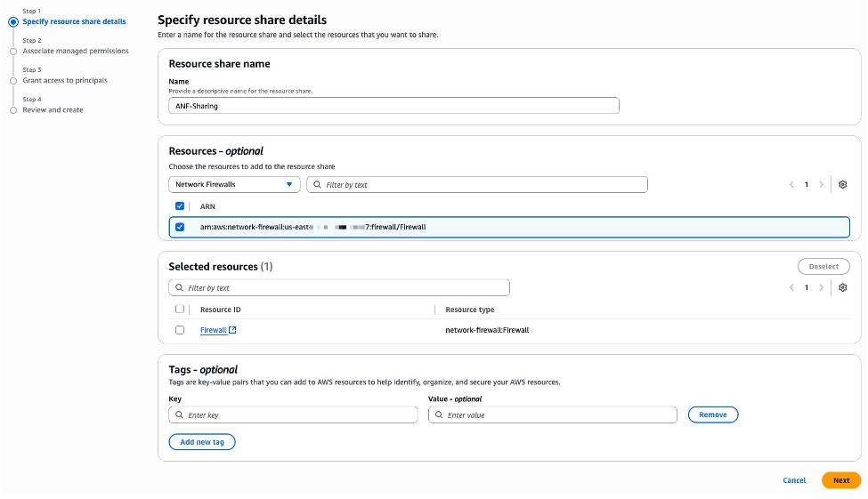Go to next page in Selected resources
Image resolution: width=868 pixels, height=499 pixels.
[821, 287]
